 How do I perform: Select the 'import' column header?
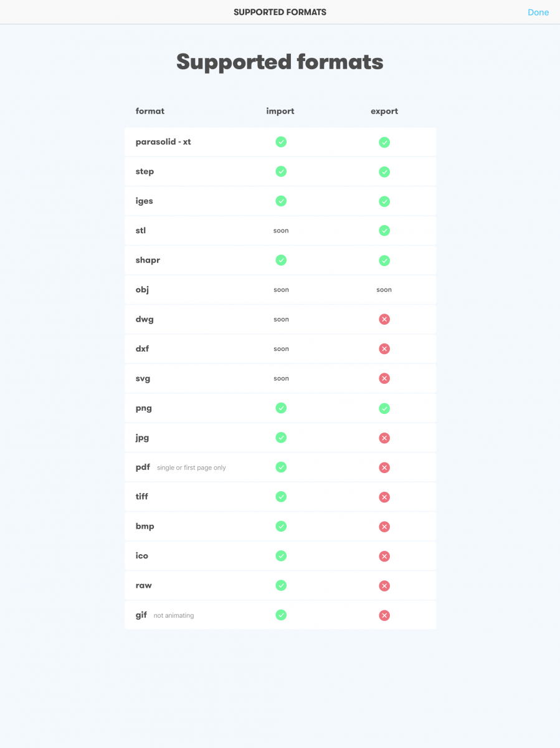(x=280, y=111)
